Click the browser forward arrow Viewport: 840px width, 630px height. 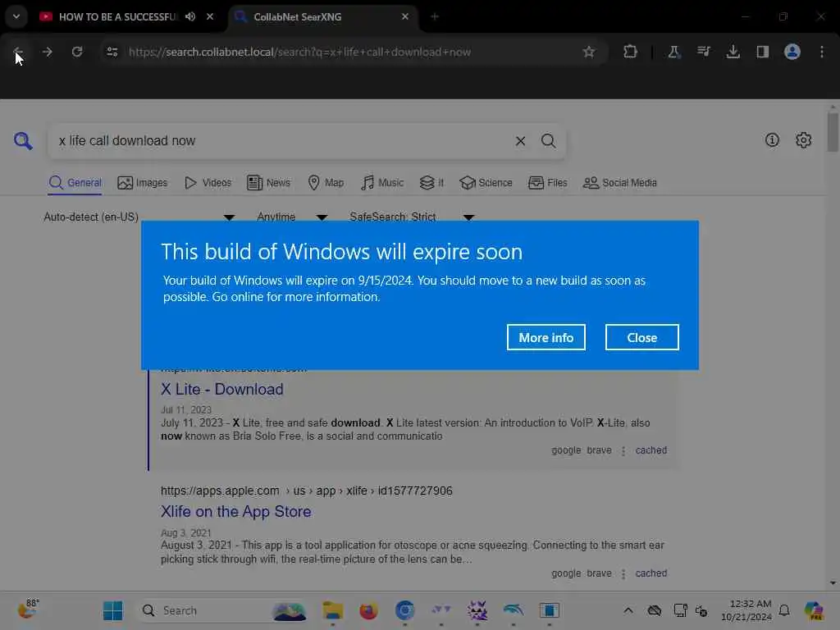pos(47,52)
